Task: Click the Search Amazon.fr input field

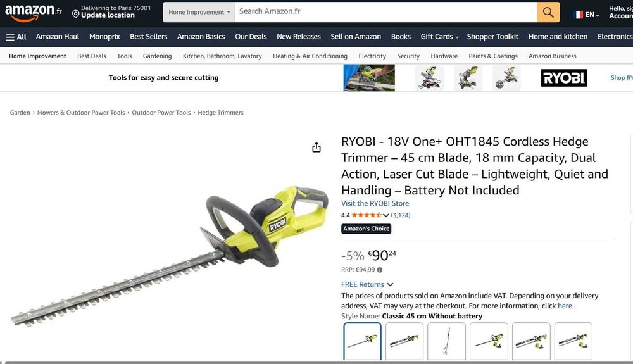Action: tap(386, 12)
